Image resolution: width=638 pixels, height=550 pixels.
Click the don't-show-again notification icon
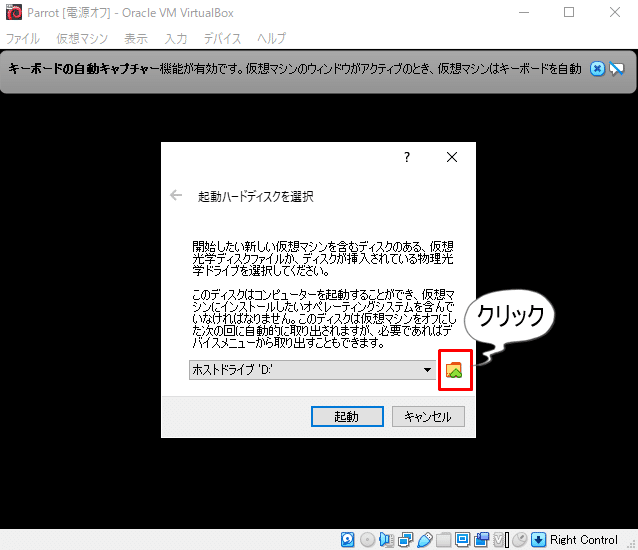click(x=617, y=69)
